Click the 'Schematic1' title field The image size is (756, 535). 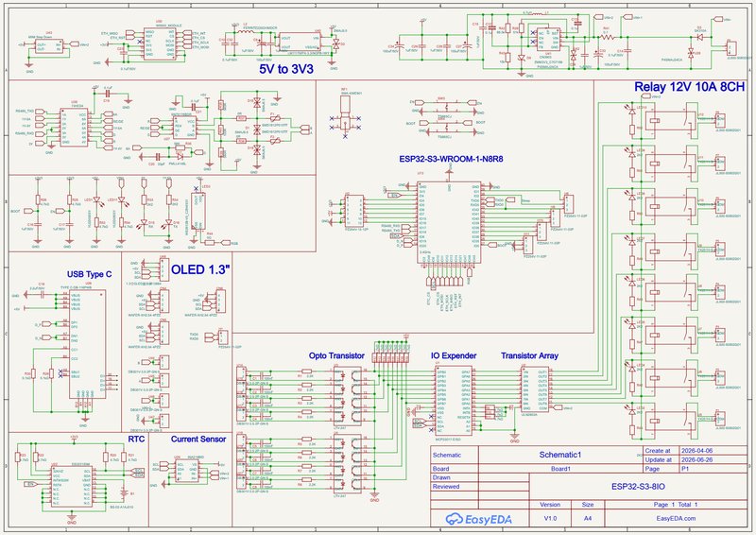tap(559, 455)
